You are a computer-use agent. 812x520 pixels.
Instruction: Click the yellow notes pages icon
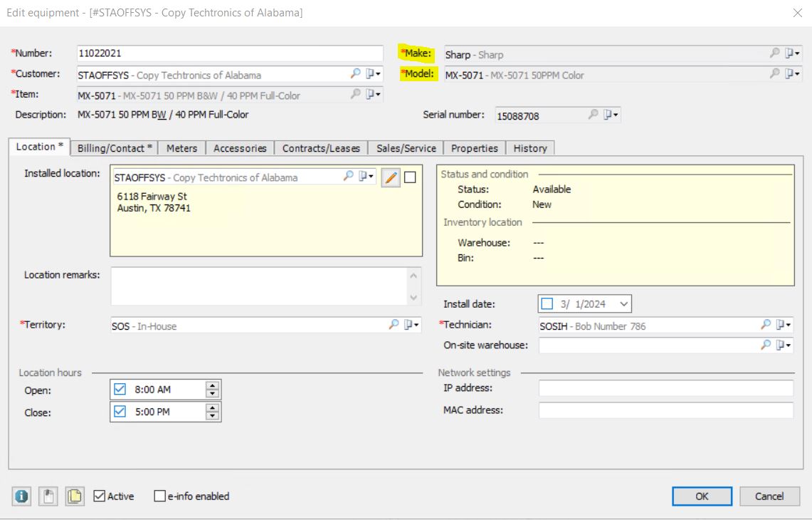75,496
